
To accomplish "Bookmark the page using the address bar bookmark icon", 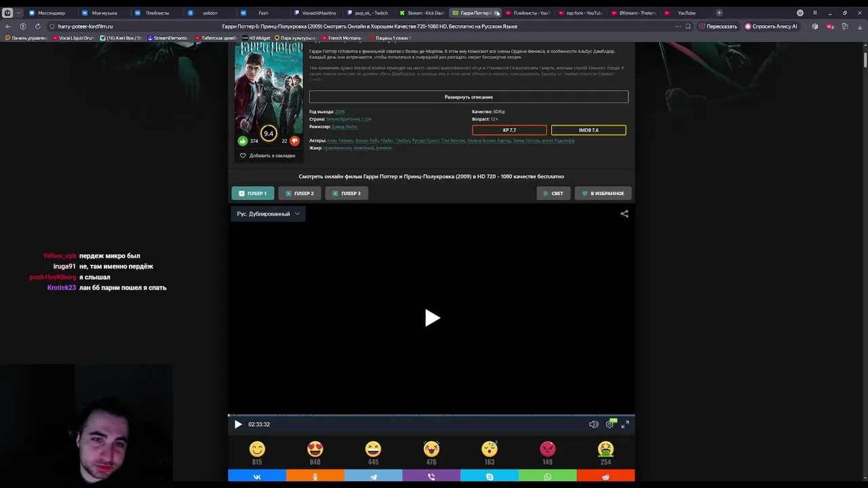I will pyautogui.click(x=688, y=26).
